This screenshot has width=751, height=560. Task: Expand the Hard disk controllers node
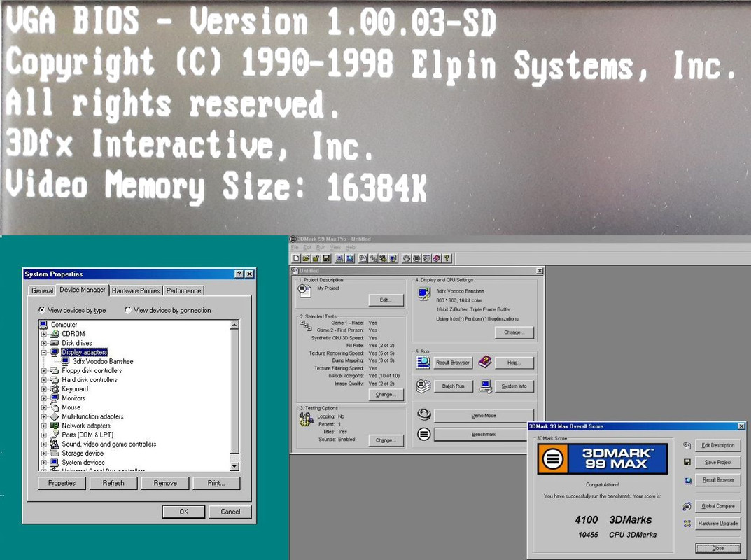(43, 380)
